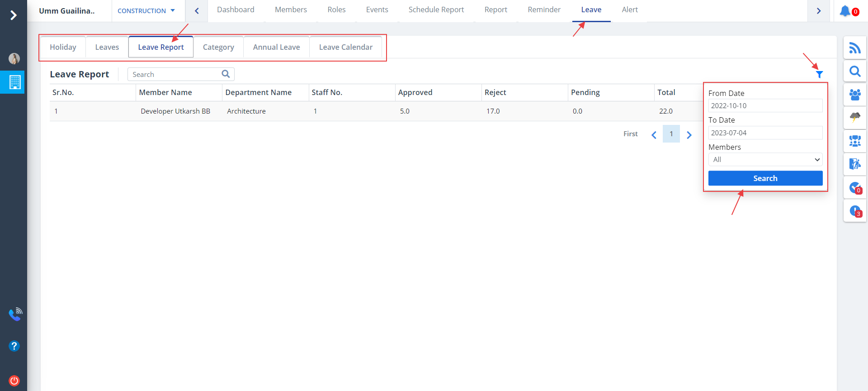Click the phone call icon
This screenshot has width=868, height=391.
(15, 314)
